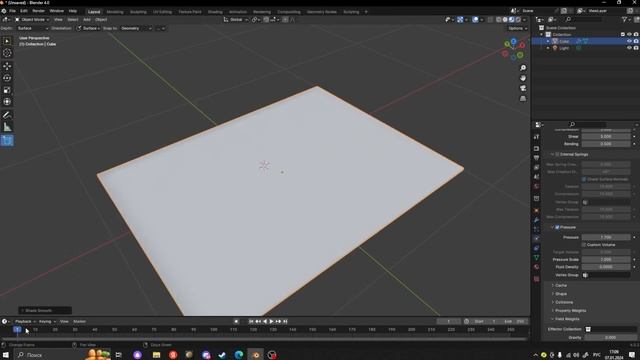Select the Rotate tool
Image resolution: width=640 pixels, height=360 pixels.
7,78
